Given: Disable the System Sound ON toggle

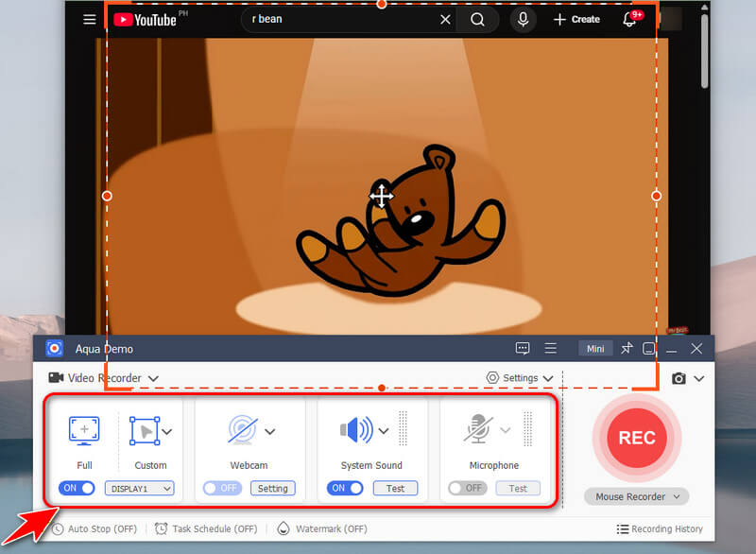Looking at the screenshot, I should (345, 488).
